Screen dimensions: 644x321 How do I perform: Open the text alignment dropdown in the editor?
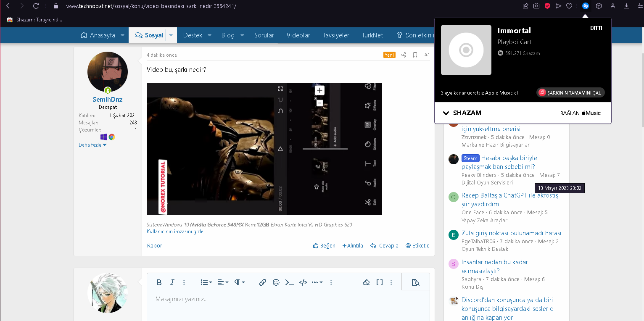[x=223, y=282]
